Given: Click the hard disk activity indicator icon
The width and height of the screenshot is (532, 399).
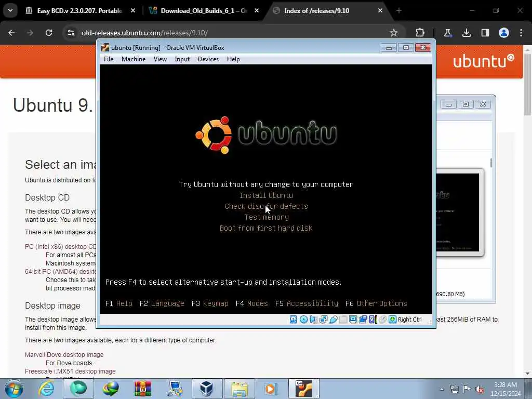Looking at the screenshot, I should [x=294, y=320].
